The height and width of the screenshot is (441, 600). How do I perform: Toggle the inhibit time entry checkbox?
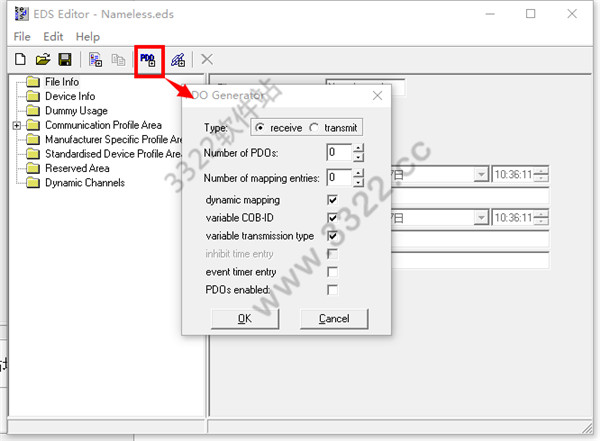(332, 254)
